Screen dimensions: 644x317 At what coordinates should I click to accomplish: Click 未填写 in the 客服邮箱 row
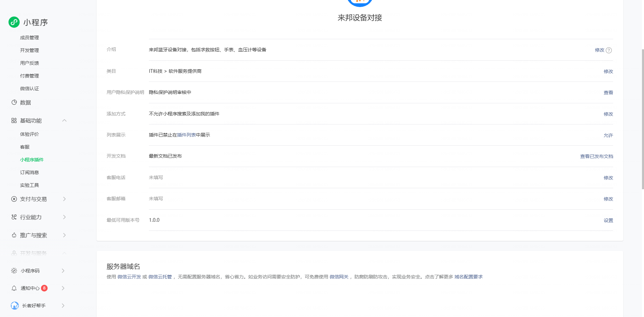click(156, 199)
